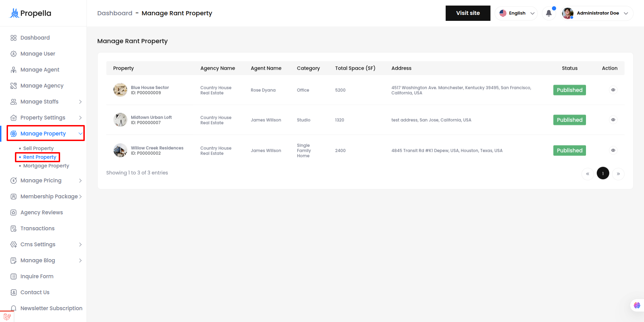Viewport: 644px width, 322px height.
Task: Click the Willow Creek Residences thumbnail
Action: (120, 150)
